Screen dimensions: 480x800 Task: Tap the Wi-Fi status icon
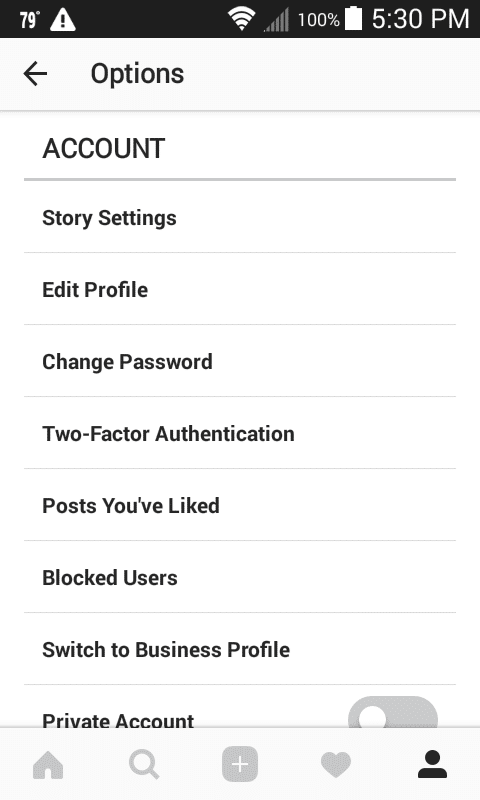[241, 19]
